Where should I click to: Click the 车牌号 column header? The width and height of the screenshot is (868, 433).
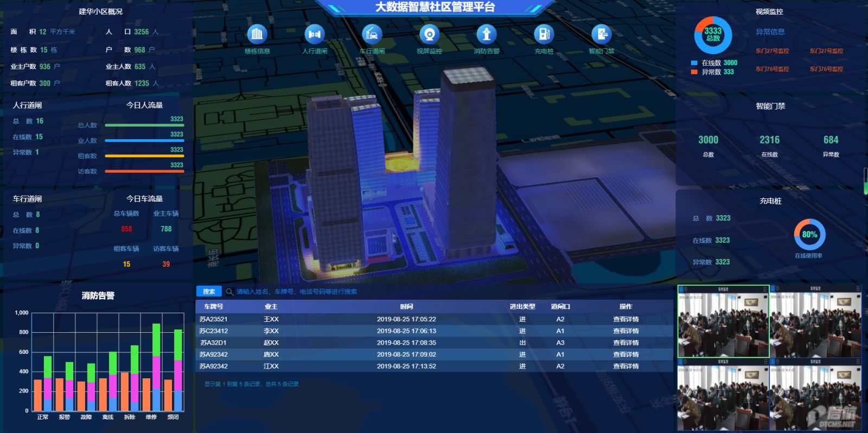click(213, 307)
